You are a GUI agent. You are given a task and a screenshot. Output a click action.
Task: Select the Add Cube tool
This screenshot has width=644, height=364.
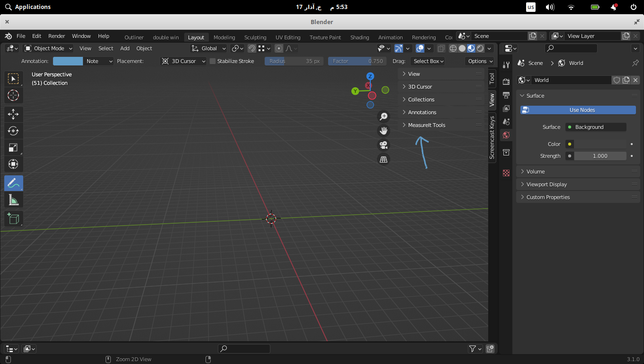click(13, 218)
